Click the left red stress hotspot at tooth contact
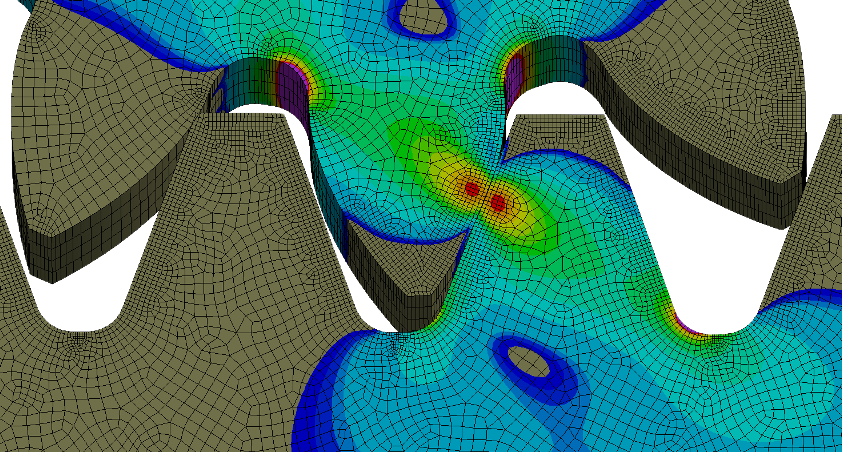 [472, 188]
